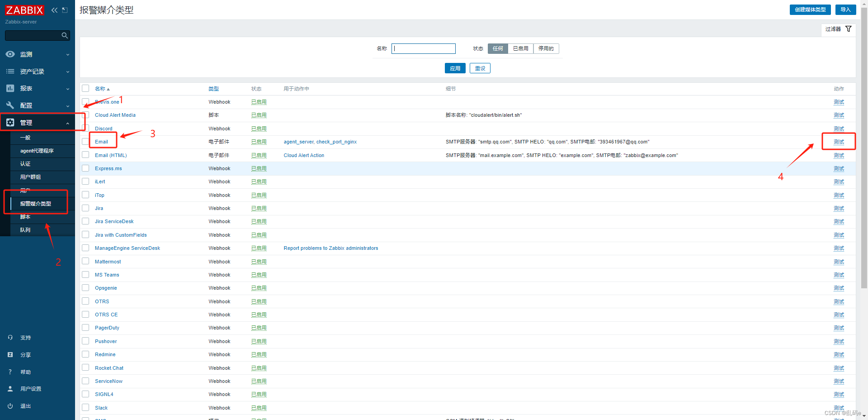Tick the checkbox for Mattermost row

point(85,261)
